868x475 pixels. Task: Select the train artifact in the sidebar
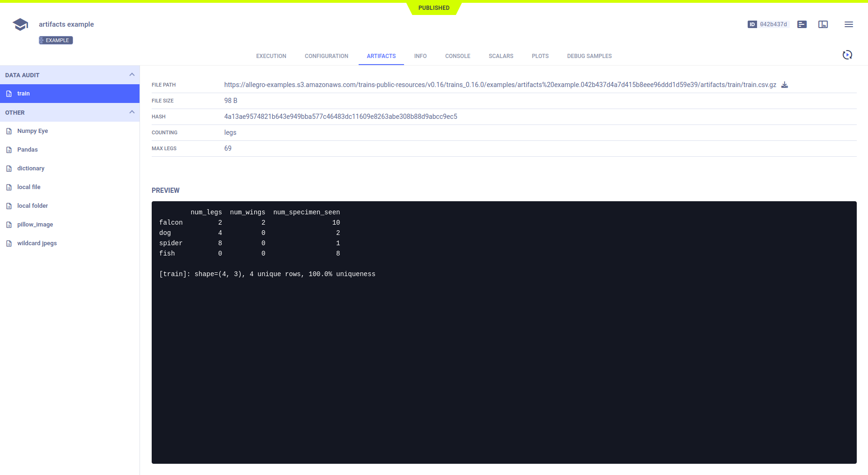[x=23, y=93]
